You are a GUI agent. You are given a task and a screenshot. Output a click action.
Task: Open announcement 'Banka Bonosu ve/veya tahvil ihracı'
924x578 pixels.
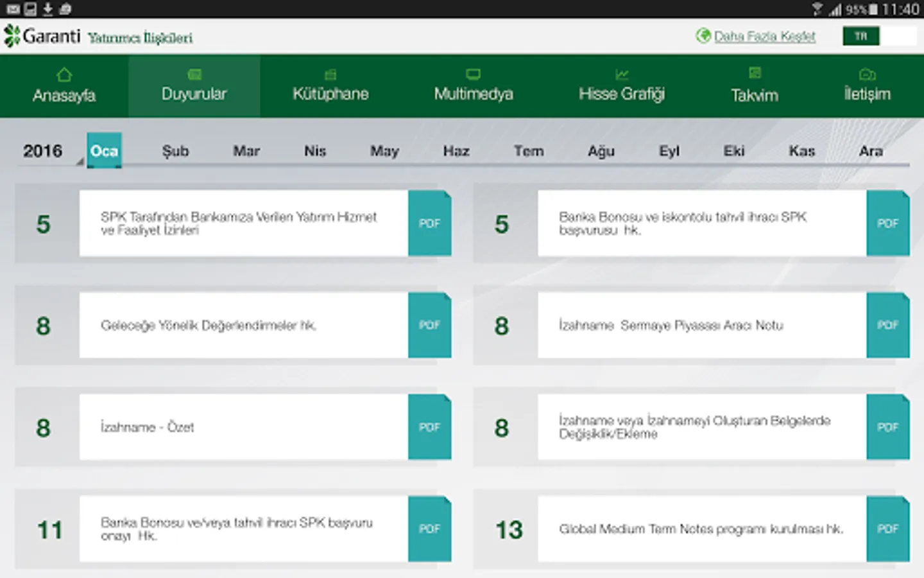coord(244,529)
